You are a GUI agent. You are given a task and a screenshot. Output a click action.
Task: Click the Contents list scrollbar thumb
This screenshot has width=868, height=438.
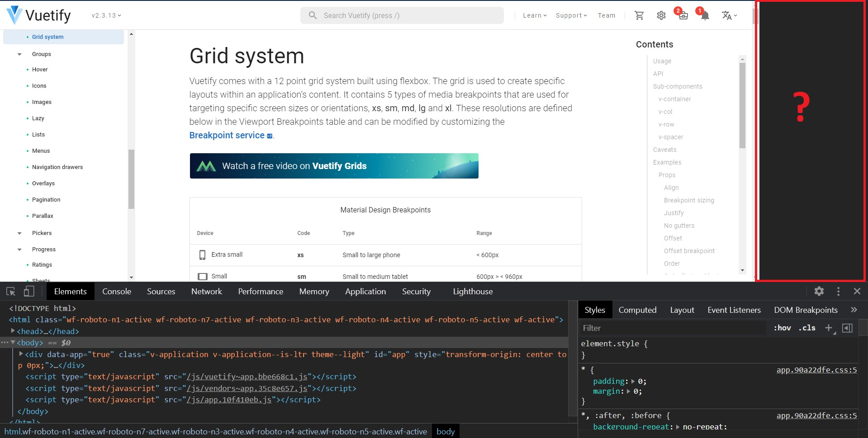click(x=742, y=105)
